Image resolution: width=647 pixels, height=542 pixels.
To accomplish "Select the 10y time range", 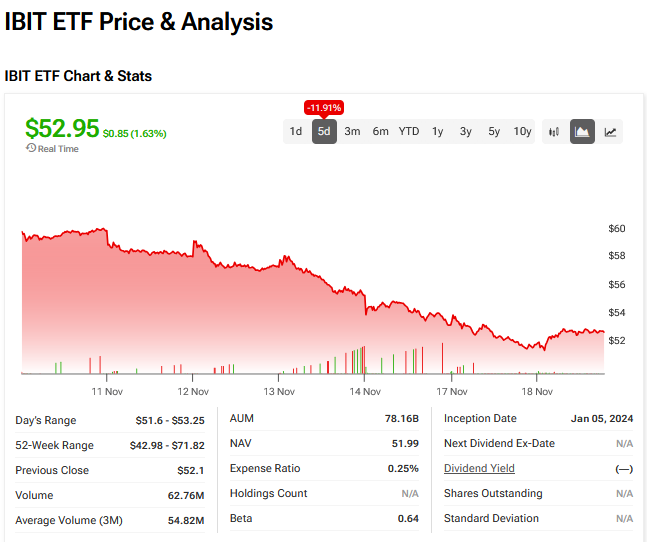I will point(523,131).
